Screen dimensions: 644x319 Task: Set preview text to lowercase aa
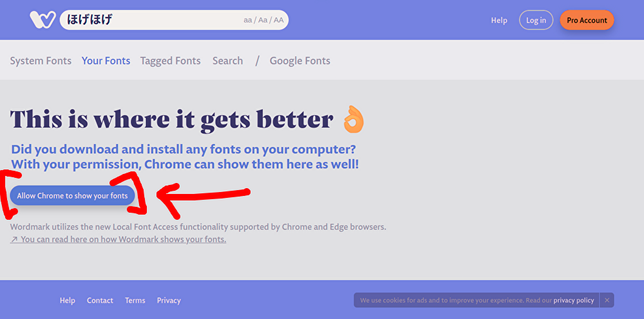pyautogui.click(x=248, y=20)
